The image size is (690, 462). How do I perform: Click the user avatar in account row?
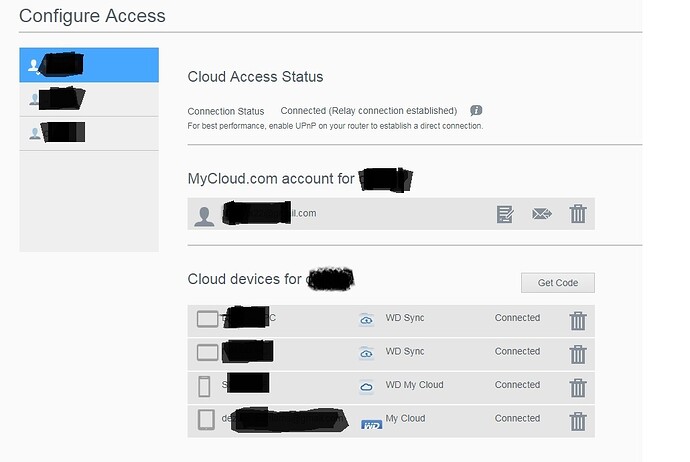click(204, 215)
